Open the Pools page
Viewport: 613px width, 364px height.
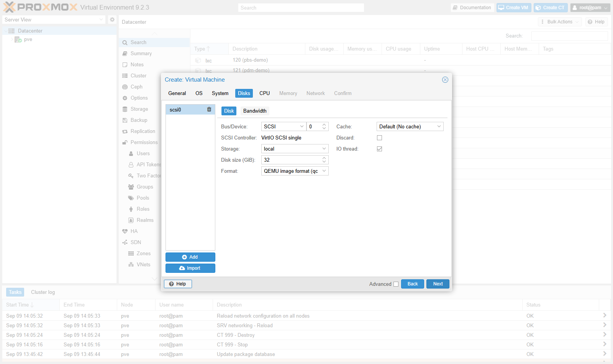pos(143,198)
